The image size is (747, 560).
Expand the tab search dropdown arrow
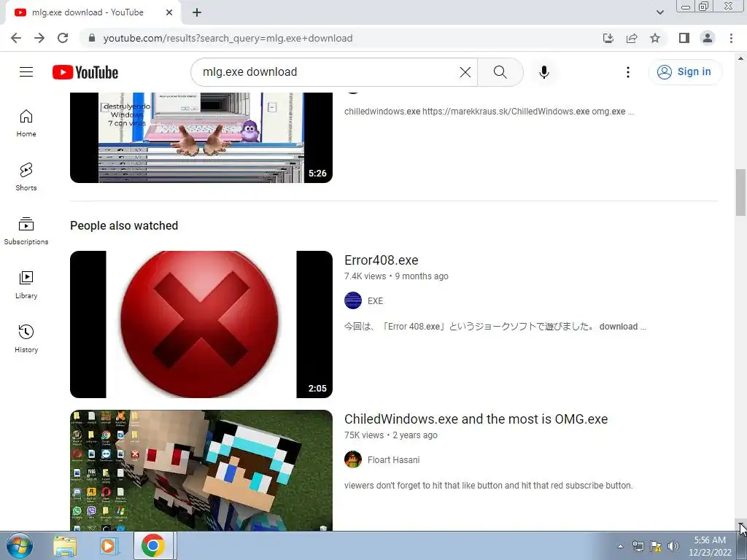(x=659, y=12)
